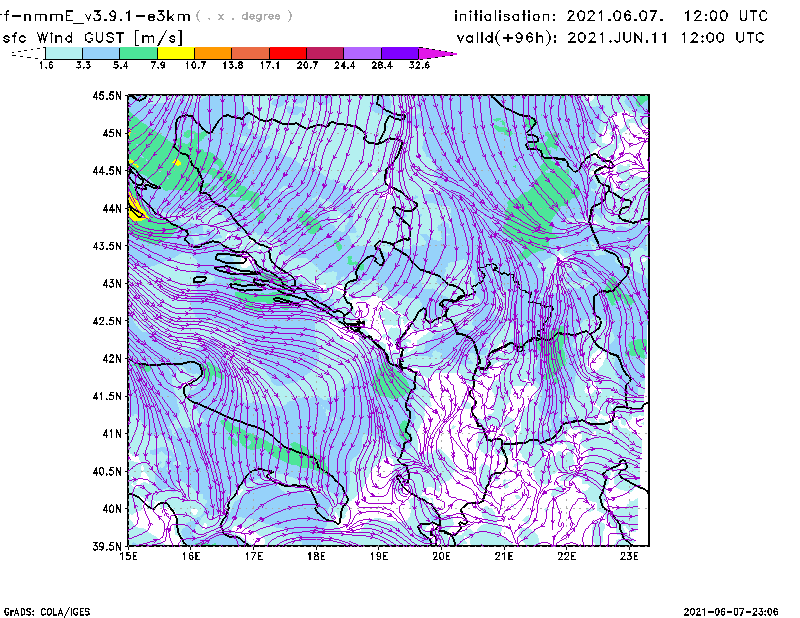Click the 32.6 legend value label
Image resolution: width=800 pixels, height=618 pixels.
(418, 65)
